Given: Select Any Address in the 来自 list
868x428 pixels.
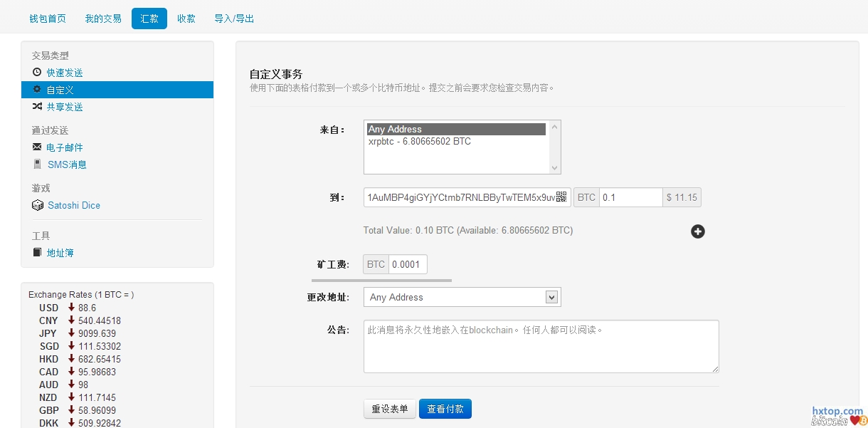Looking at the screenshot, I should pyautogui.click(x=455, y=130).
